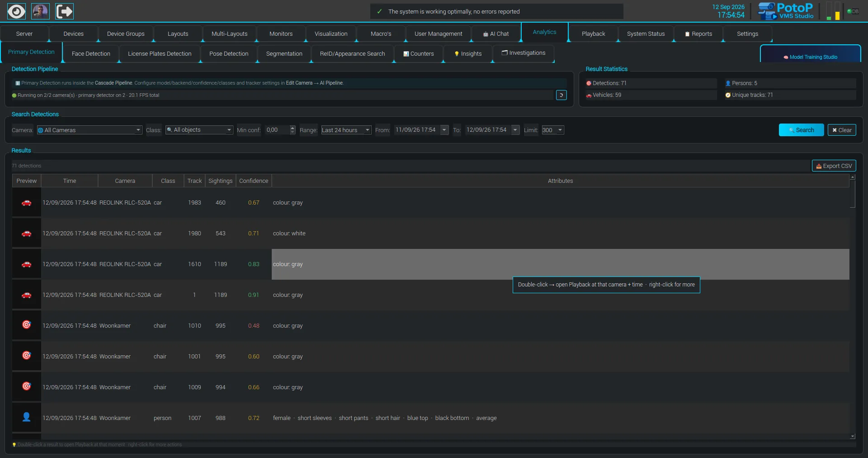Screen dimensions: 868x458
Task: Click the Persons count icon
Action: click(x=728, y=83)
